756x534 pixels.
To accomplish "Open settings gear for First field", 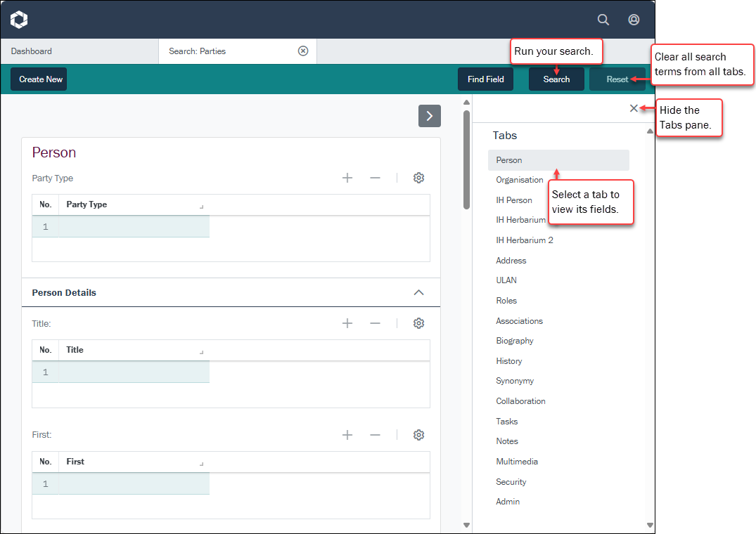I will tap(418, 435).
